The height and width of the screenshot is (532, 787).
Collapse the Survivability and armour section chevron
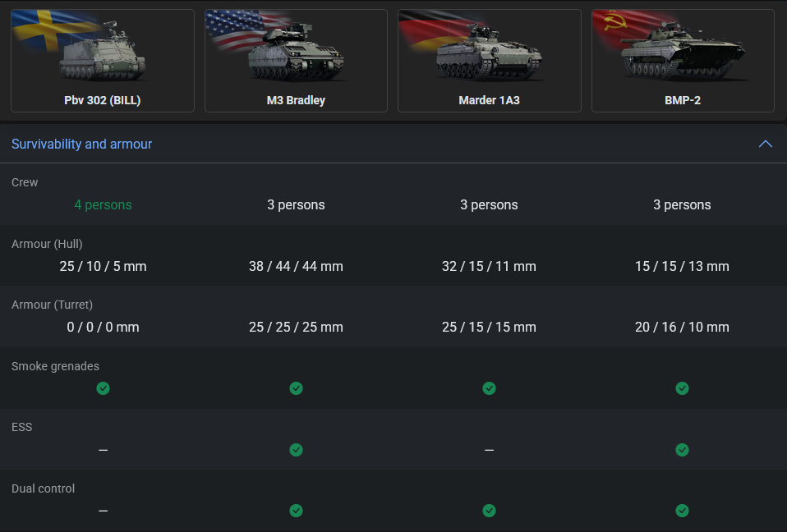pyautogui.click(x=765, y=144)
